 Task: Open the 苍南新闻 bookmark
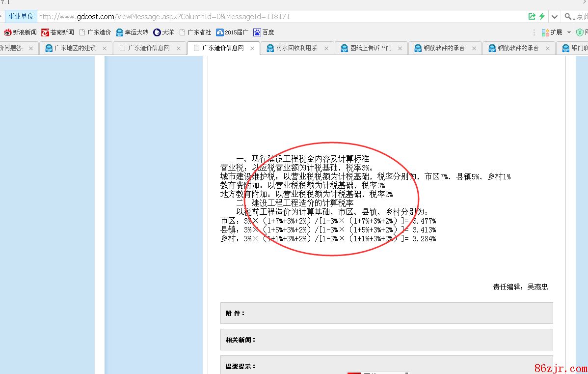[57, 32]
